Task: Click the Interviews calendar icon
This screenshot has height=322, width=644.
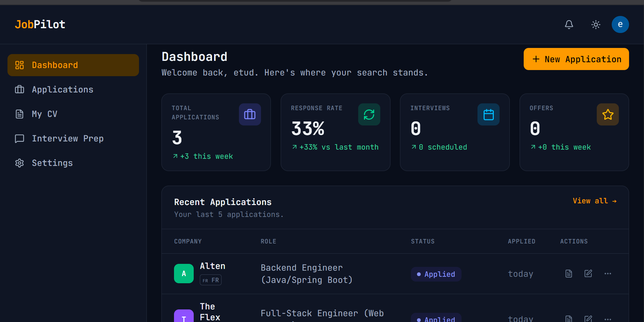Action: point(488,114)
